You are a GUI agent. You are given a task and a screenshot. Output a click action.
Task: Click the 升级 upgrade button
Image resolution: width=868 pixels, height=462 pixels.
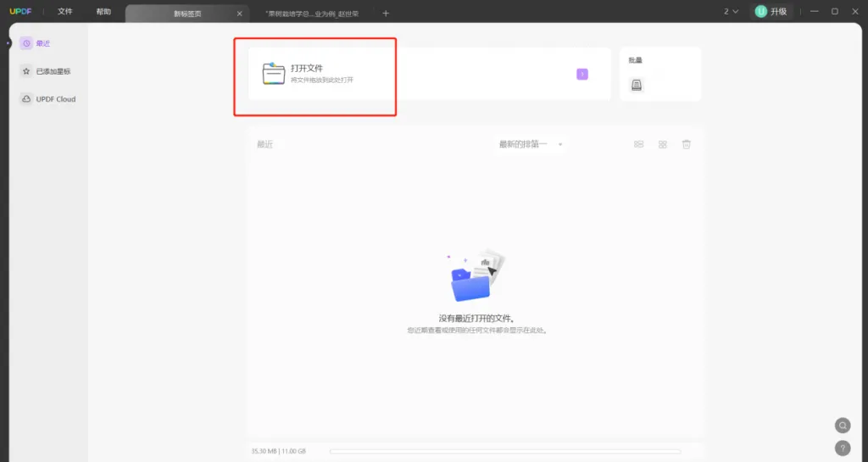point(778,12)
